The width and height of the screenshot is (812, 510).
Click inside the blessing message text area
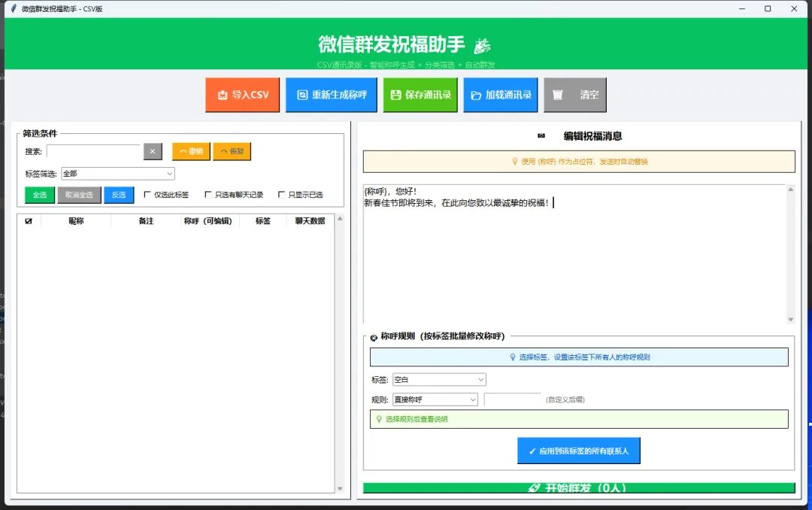(574, 254)
